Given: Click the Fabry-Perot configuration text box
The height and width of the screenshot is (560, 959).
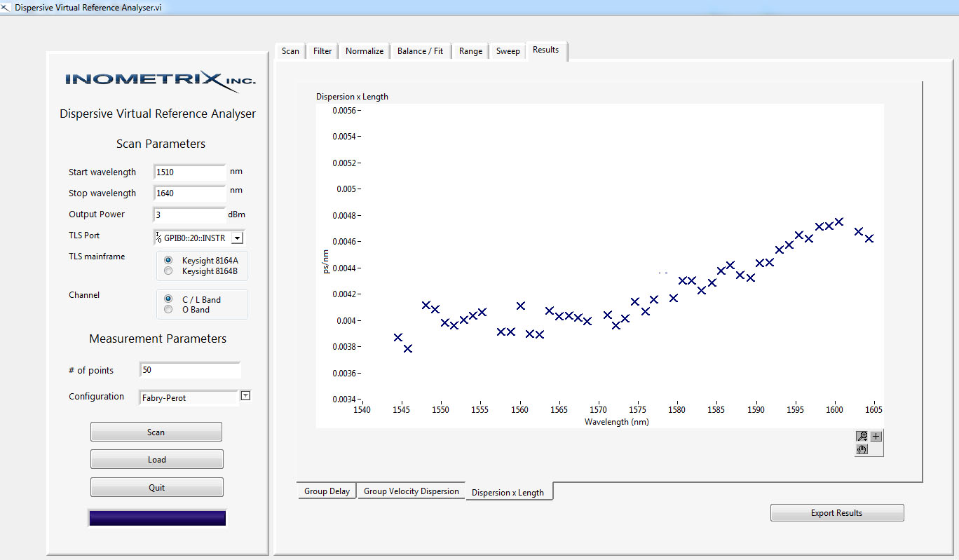Looking at the screenshot, I should click(189, 397).
